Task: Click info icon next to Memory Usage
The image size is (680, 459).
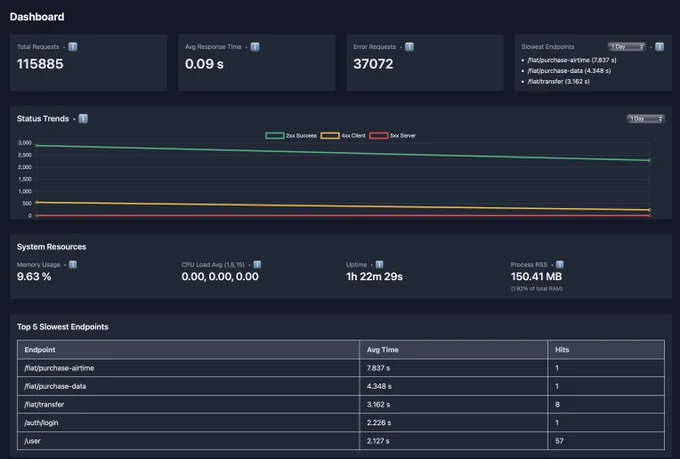Action: [73, 265]
